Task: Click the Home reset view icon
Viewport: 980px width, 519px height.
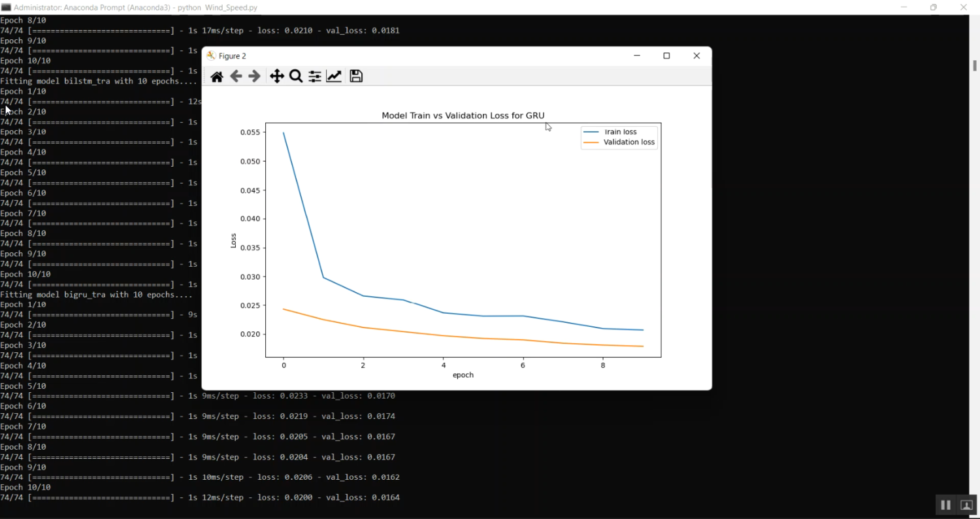Action: (217, 76)
